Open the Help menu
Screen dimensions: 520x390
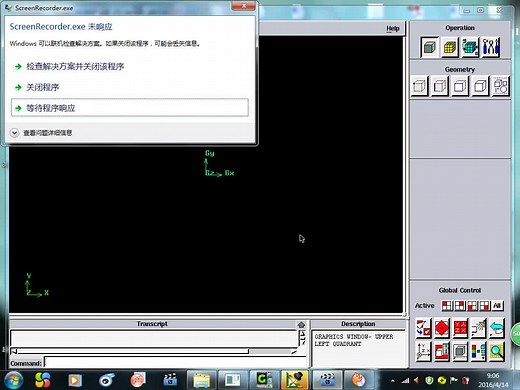point(393,28)
